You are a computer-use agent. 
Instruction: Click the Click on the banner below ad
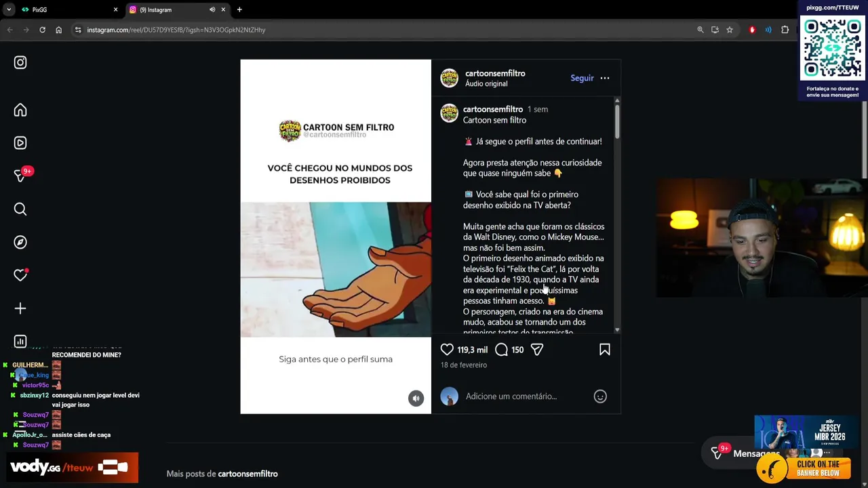[x=804, y=468]
